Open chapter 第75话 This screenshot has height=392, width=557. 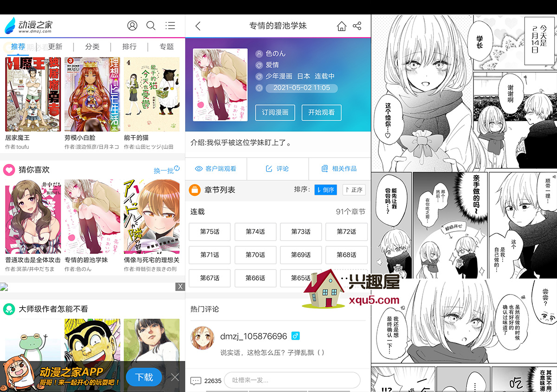click(210, 231)
